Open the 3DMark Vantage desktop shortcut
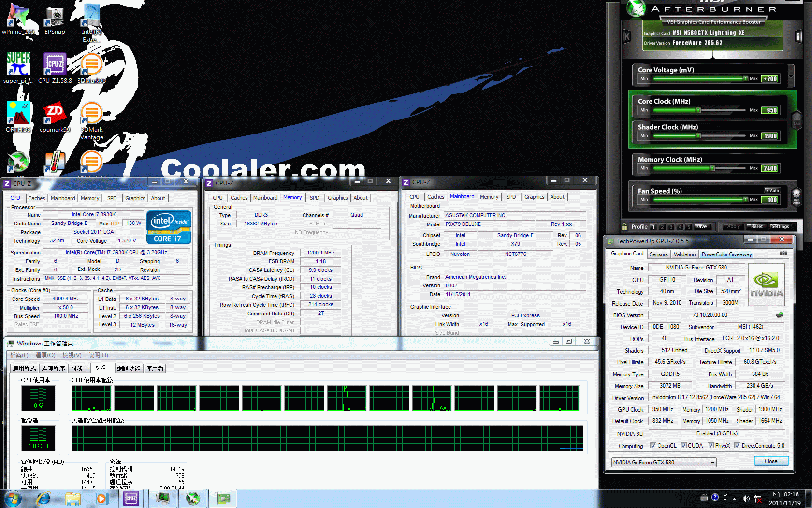The image size is (812, 508). coord(91,121)
